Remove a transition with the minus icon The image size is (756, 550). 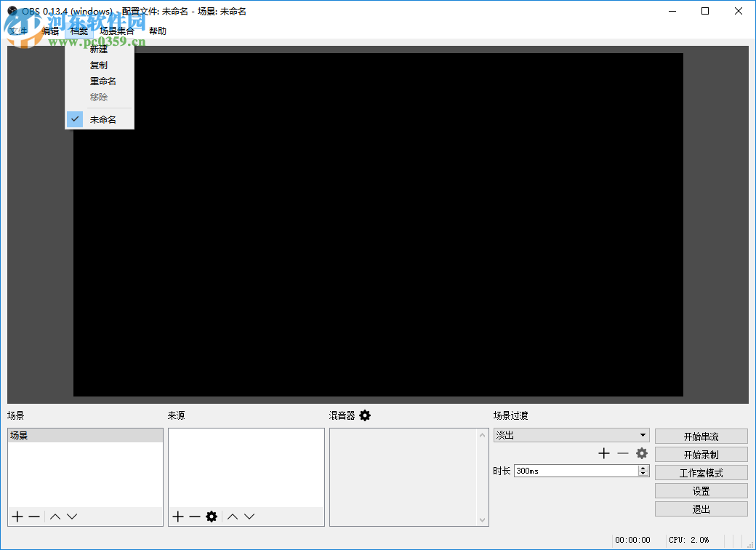[x=622, y=453]
